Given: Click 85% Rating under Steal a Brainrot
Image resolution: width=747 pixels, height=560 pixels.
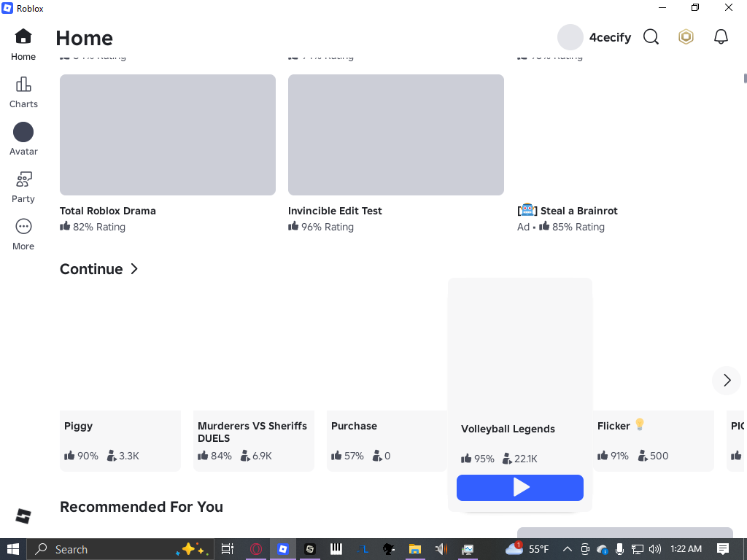Looking at the screenshot, I should point(572,227).
